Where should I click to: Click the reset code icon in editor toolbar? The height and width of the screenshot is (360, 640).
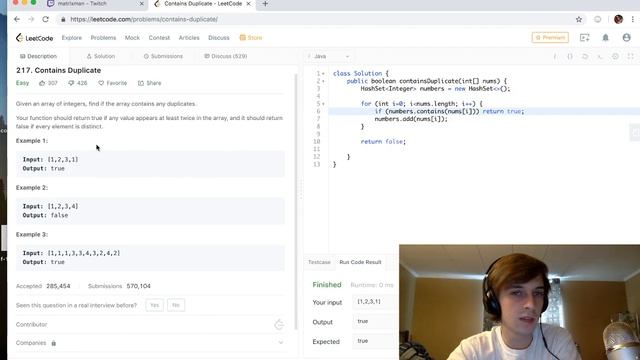point(585,56)
